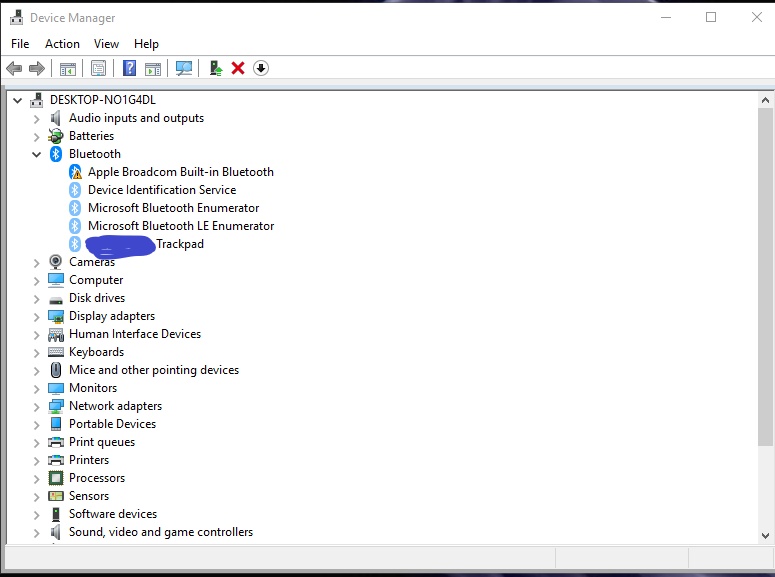Expand Sound, video and game controllers arrow
The width and height of the screenshot is (775, 577).
(x=36, y=533)
